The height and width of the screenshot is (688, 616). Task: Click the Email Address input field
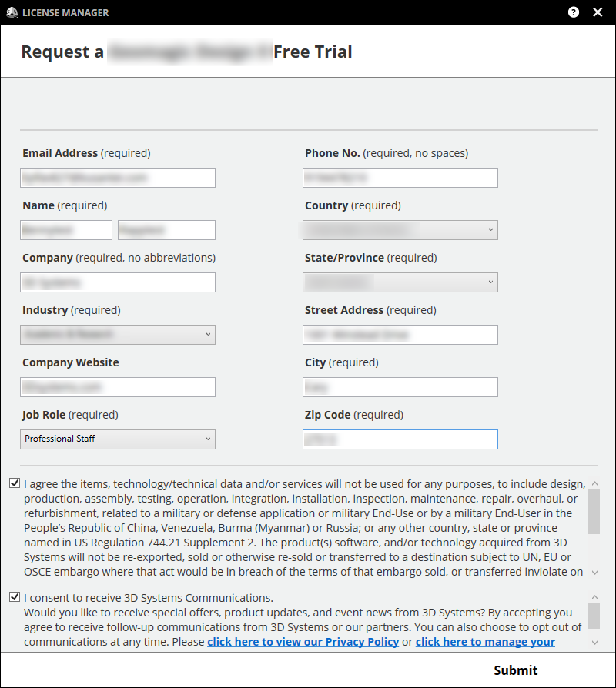[118, 178]
